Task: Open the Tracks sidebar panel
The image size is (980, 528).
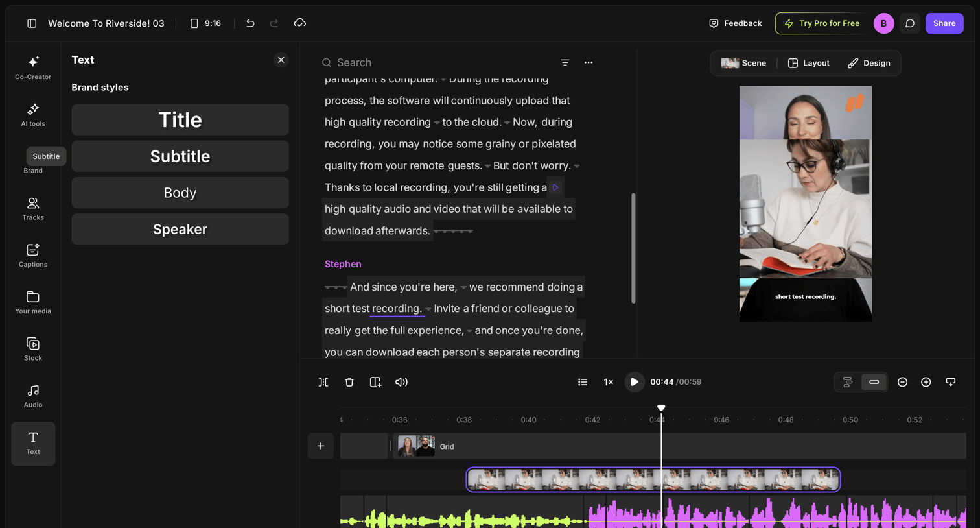Action: coord(33,209)
